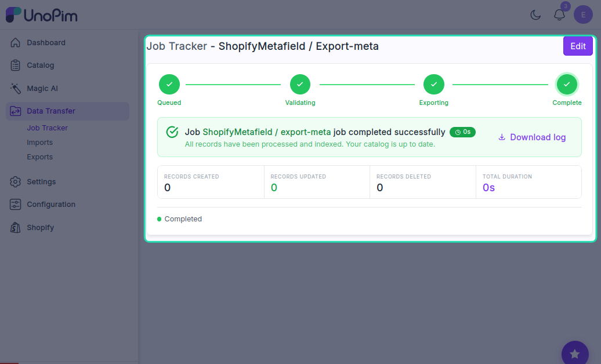
Task: Click the Dashboard home icon
Action: [15, 42]
